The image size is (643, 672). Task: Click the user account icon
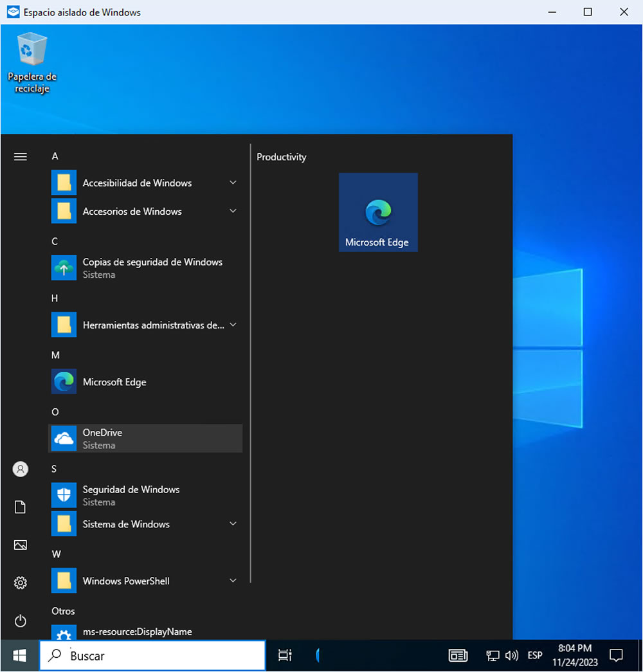[x=21, y=469]
